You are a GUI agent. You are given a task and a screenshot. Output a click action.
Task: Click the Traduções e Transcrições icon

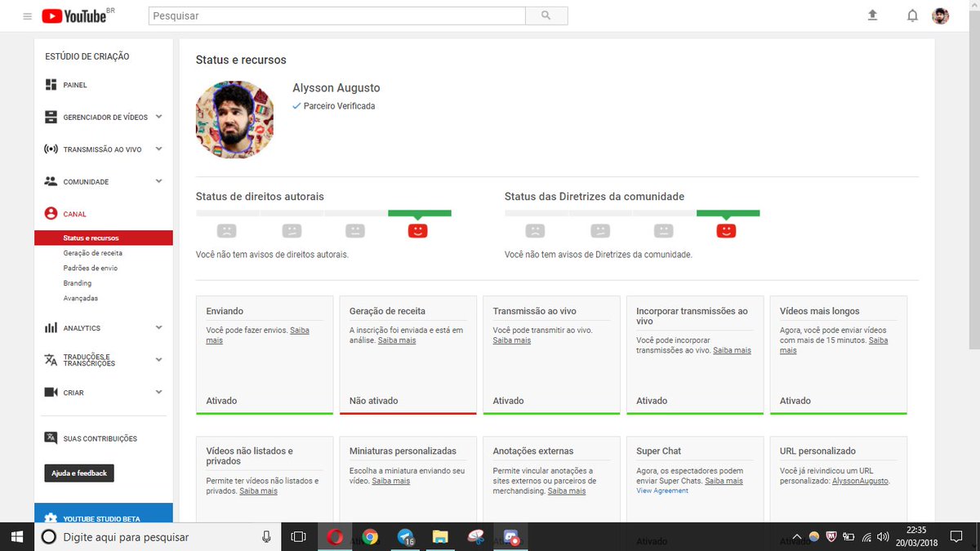point(51,360)
